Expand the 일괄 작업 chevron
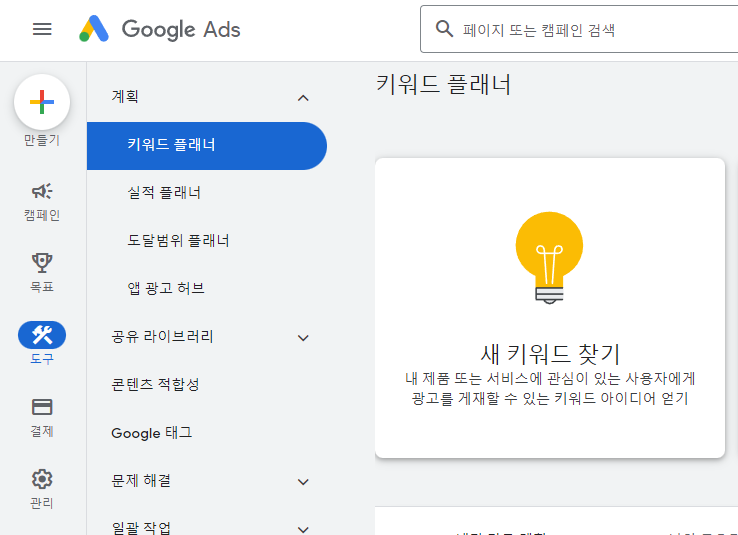The image size is (738, 535). tap(303, 529)
